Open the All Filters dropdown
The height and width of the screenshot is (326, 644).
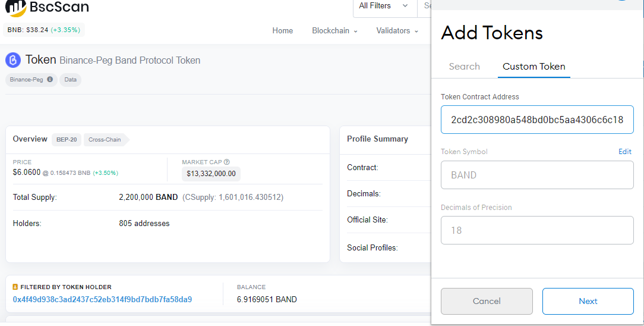[x=385, y=7]
